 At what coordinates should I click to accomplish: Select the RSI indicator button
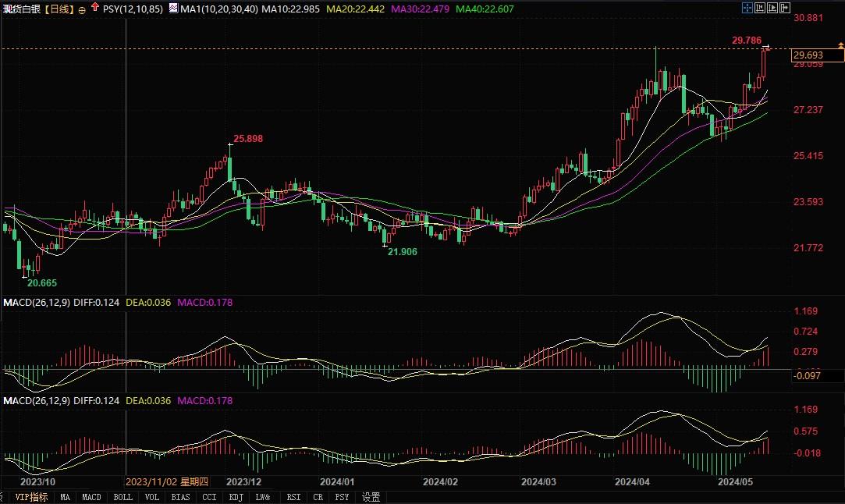(293, 497)
